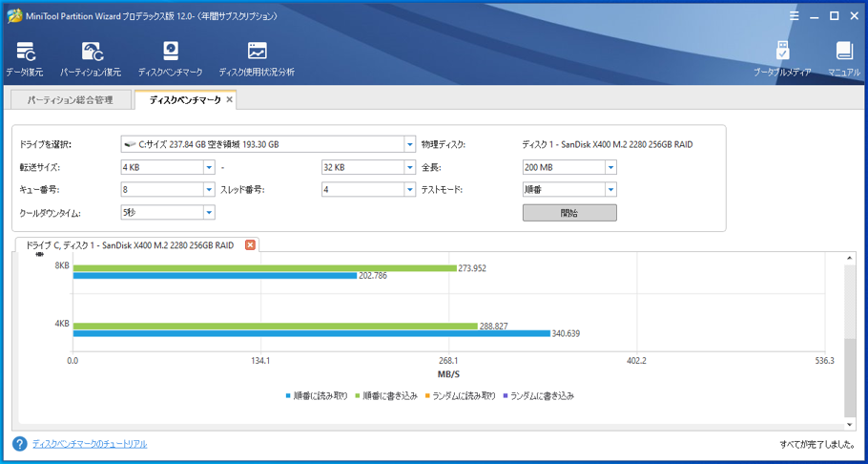Viewport: 868px width, 464px height.
Task: Click the ランダムに書き込み purple legend swatch
Action: coord(505,396)
